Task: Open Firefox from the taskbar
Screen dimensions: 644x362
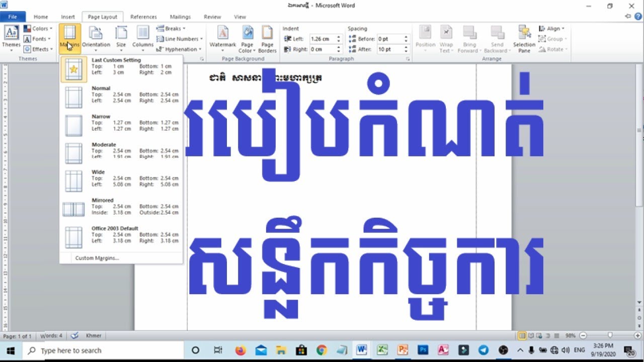Action: click(240, 350)
